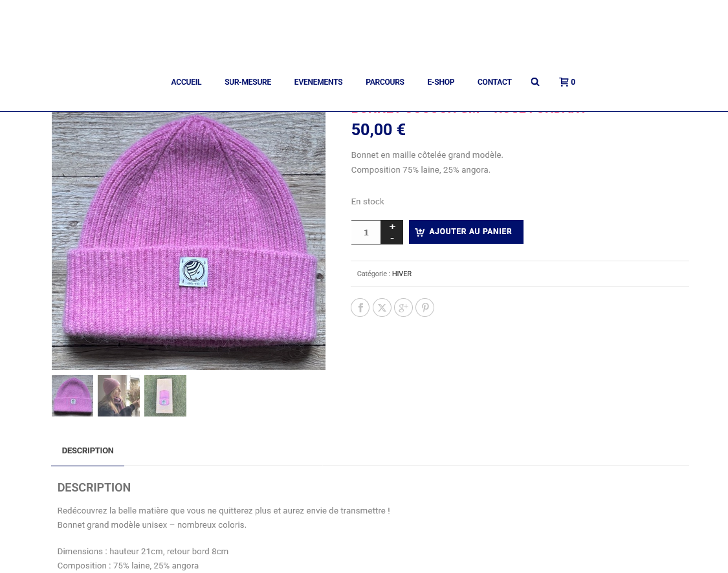This screenshot has height=573, width=728.
Task: Open the Sur-Mesure menu item
Action: click(x=248, y=82)
